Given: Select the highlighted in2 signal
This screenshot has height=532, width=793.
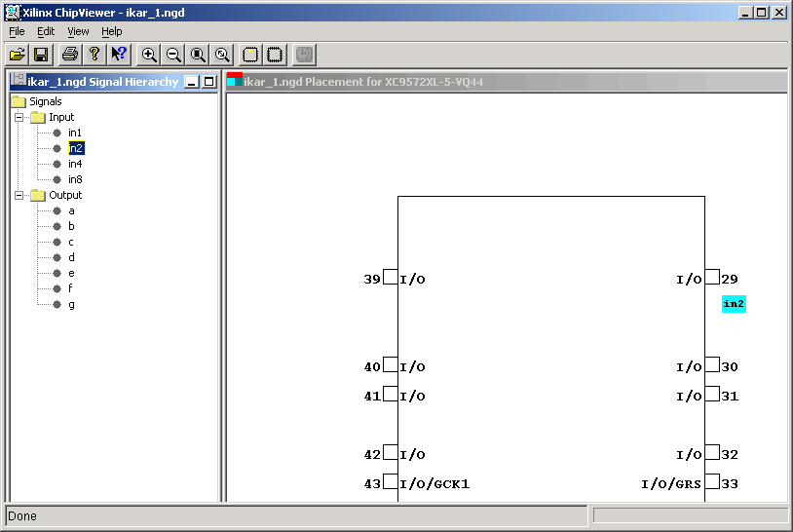Looking at the screenshot, I should click(x=76, y=148).
